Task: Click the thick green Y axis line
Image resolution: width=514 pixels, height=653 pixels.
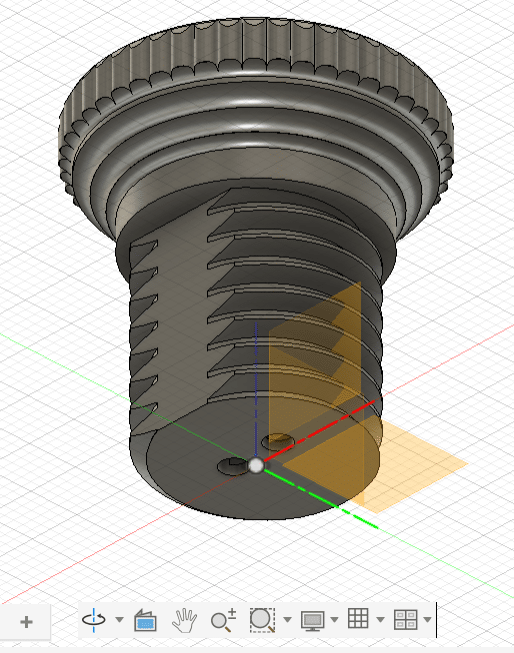Action: point(321,499)
